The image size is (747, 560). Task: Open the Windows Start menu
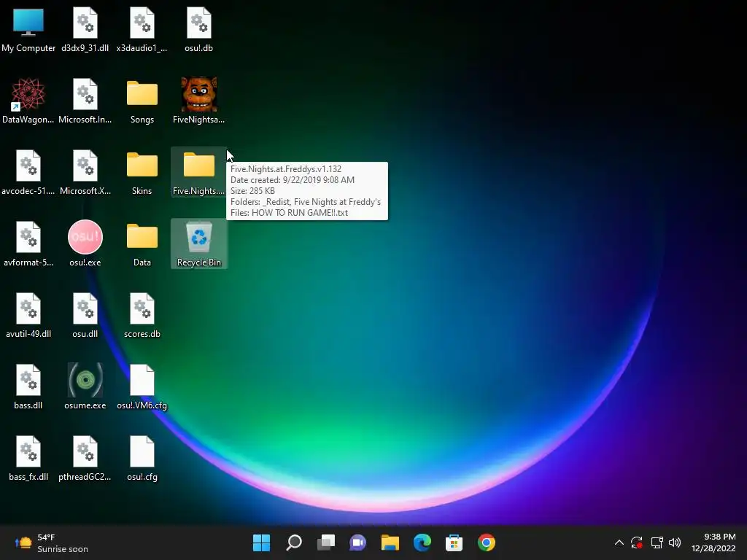point(262,542)
